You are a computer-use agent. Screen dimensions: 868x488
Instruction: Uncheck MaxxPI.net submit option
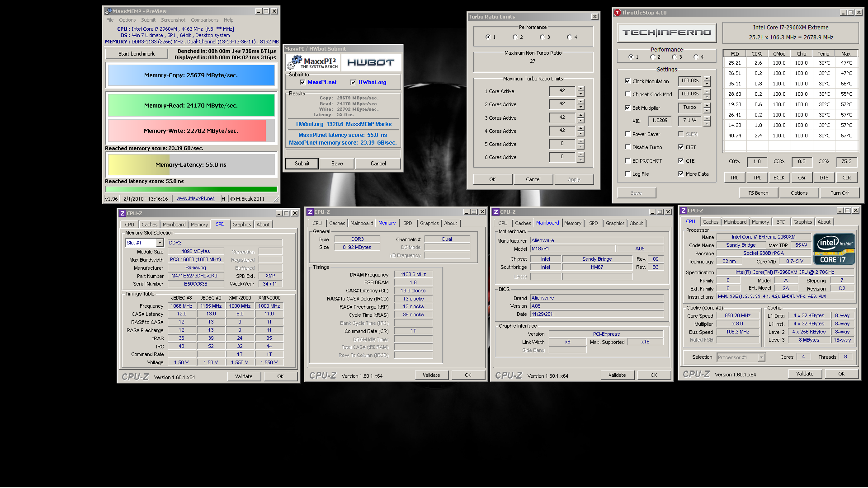302,82
